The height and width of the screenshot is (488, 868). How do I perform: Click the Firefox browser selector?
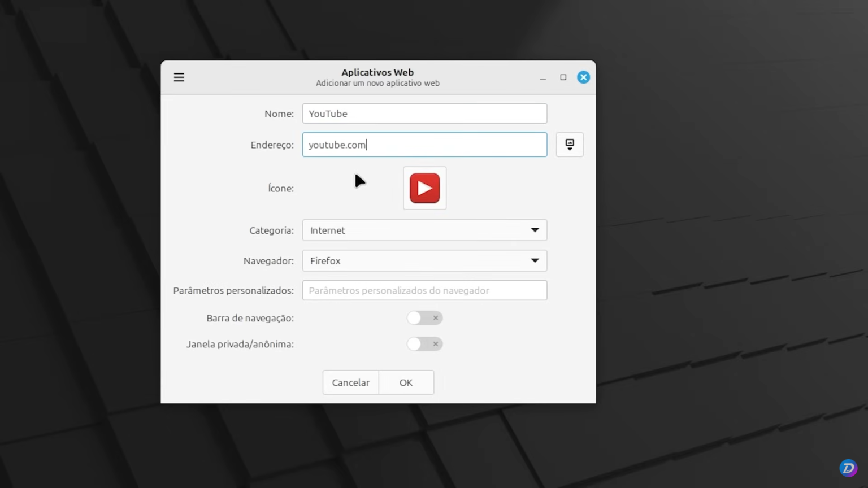click(x=424, y=260)
